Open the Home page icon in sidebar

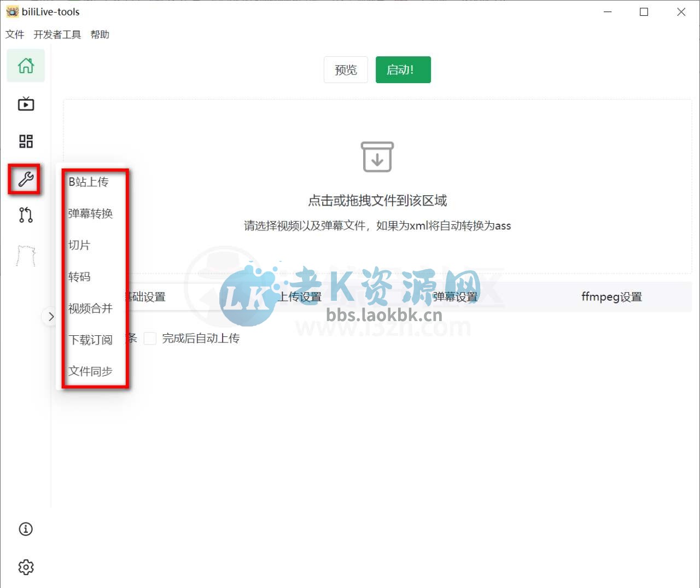(26, 66)
